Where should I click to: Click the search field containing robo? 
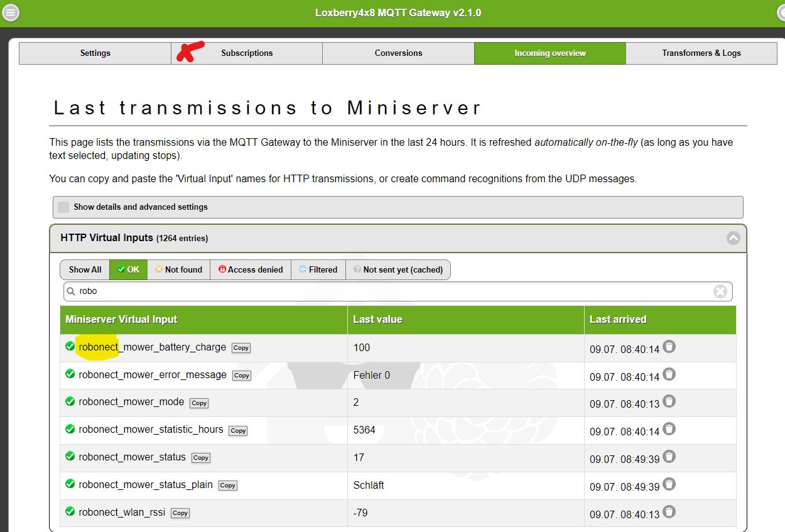tap(398, 291)
